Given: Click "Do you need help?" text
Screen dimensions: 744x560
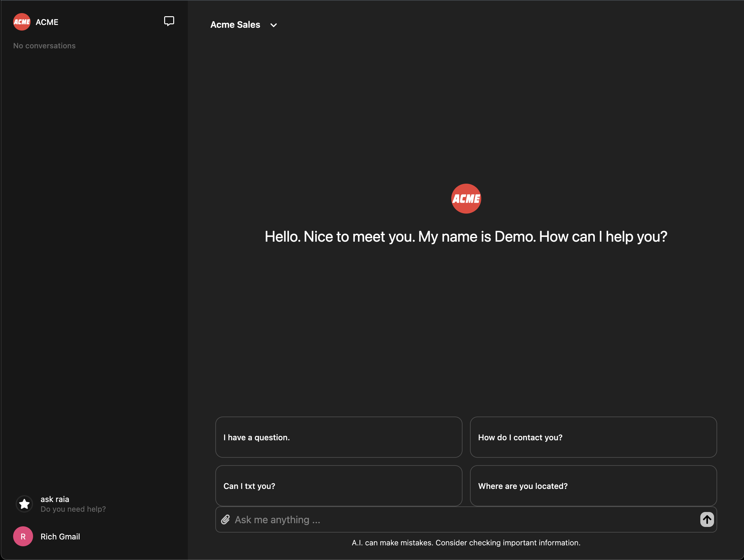Looking at the screenshot, I should point(73,509).
